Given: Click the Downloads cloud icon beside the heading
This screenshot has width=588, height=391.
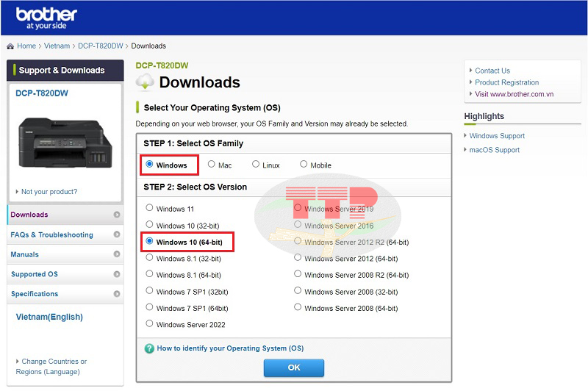Looking at the screenshot, I should point(145,82).
